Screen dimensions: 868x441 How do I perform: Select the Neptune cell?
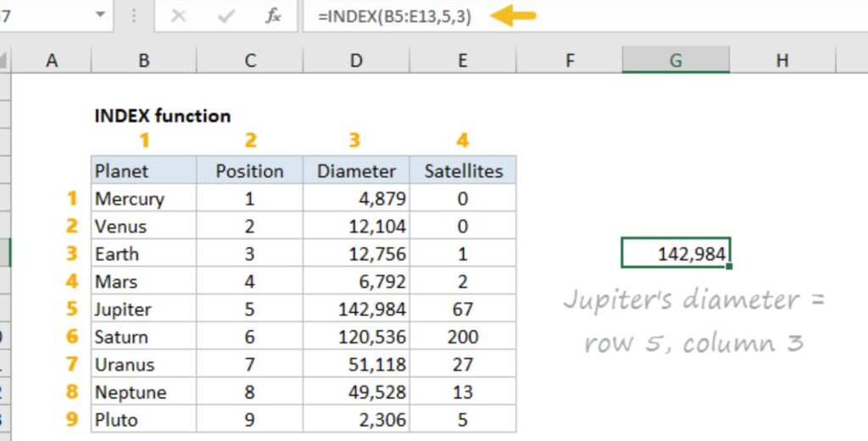click(x=144, y=393)
